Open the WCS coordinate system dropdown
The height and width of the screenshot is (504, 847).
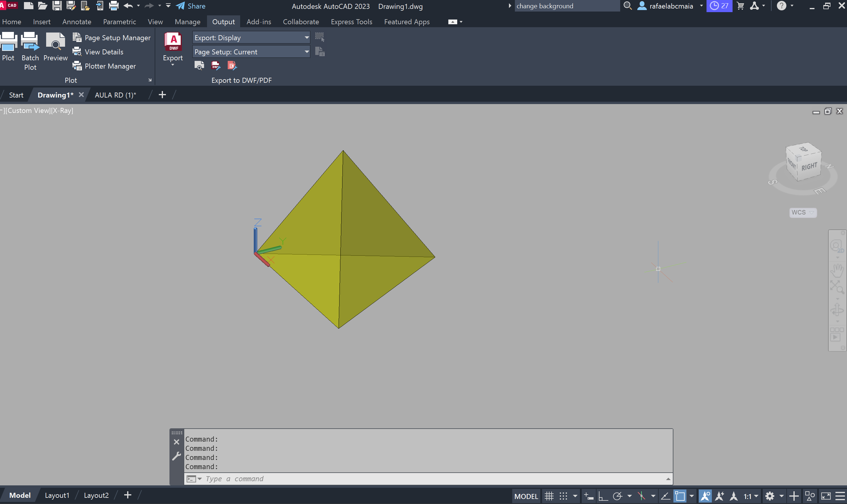(803, 213)
